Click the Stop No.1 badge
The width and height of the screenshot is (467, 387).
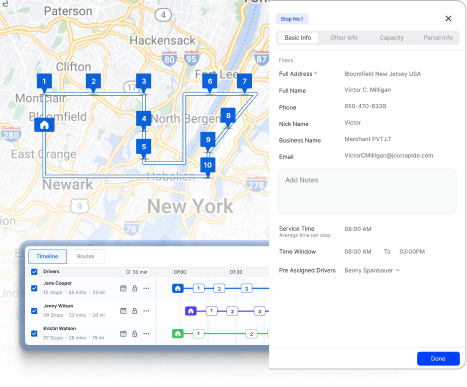pyautogui.click(x=292, y=19)
